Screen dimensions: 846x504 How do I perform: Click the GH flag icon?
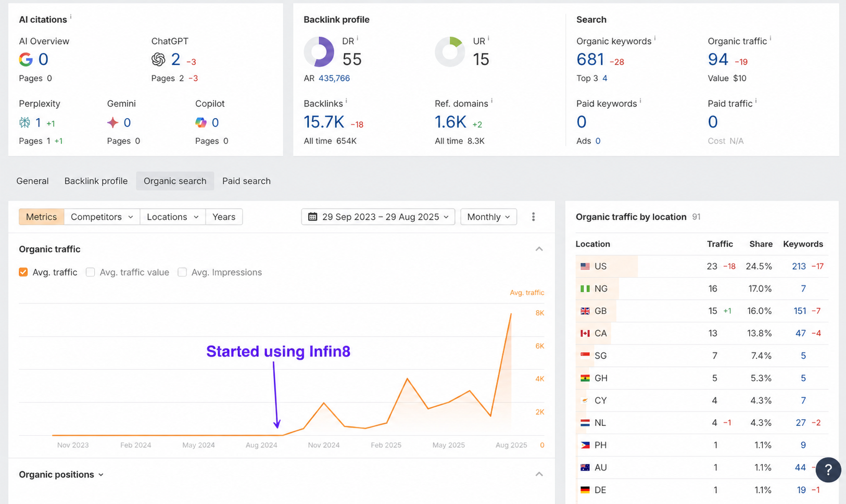(585, 378)
